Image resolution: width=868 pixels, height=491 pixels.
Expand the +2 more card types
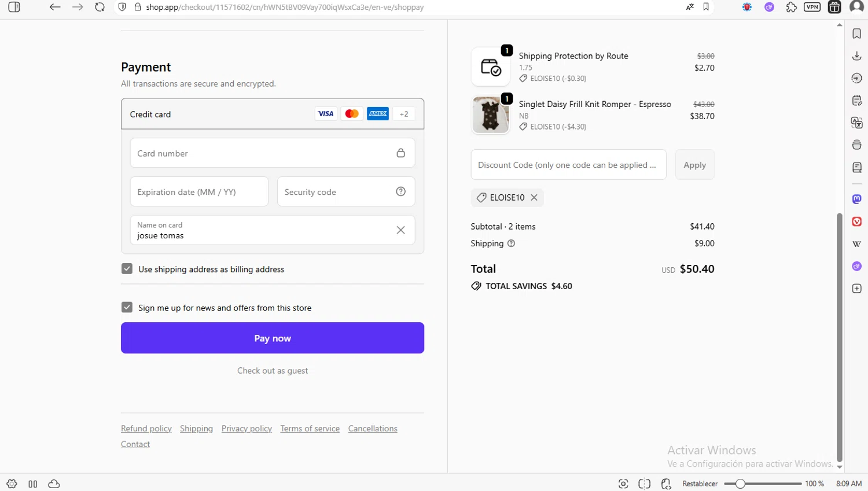[404, 114]
